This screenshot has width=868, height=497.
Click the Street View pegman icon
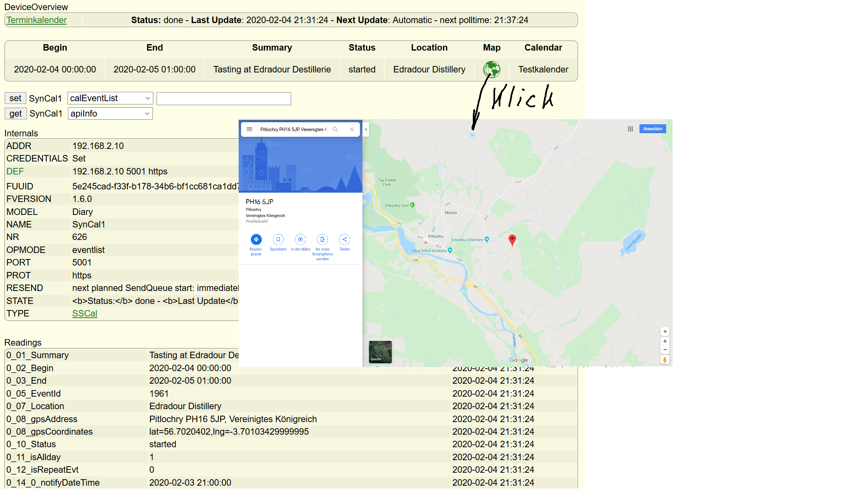665,359
